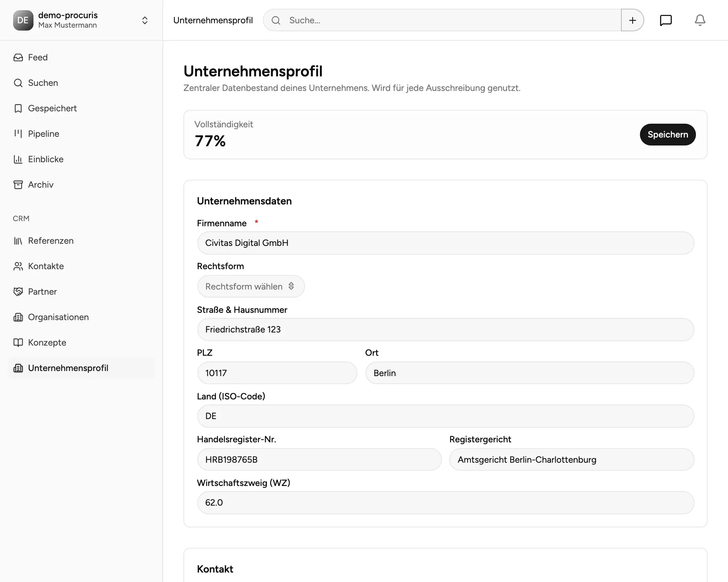Click the Referenzen library icon
Viewport: 728px width, 582px height.
18,241
